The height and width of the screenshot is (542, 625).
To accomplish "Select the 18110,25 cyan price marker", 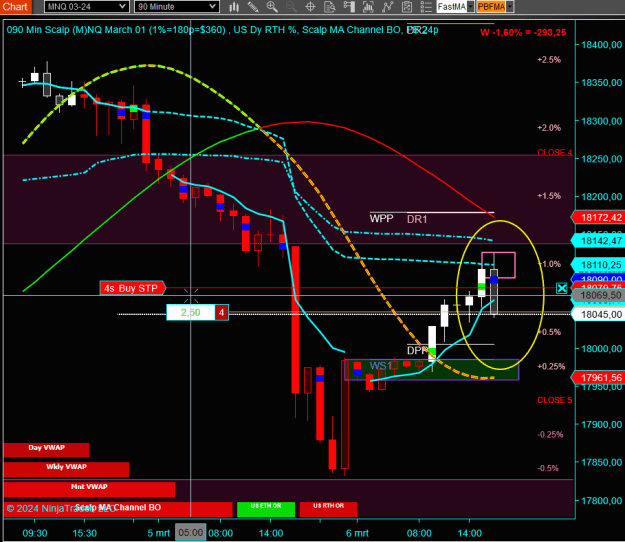I will pos(598,265).
